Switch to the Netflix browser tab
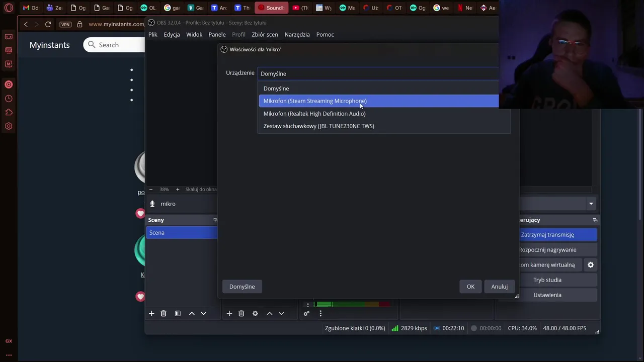 coord(465,8)
